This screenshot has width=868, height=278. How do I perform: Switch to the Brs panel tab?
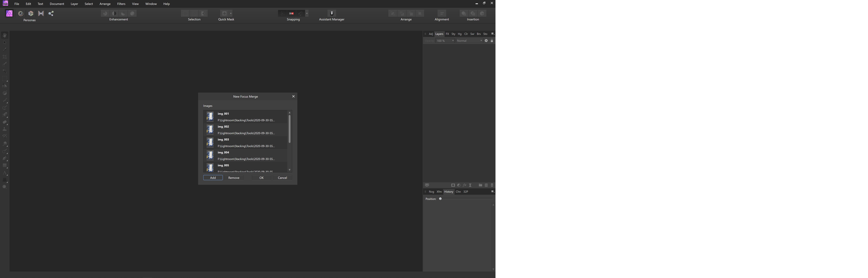pyautogui.click(x=479, y=34)
